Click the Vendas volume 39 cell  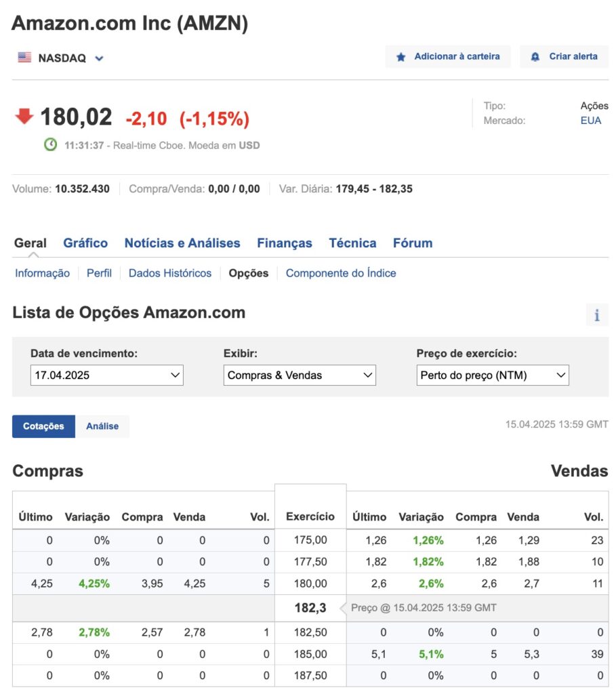598,654
